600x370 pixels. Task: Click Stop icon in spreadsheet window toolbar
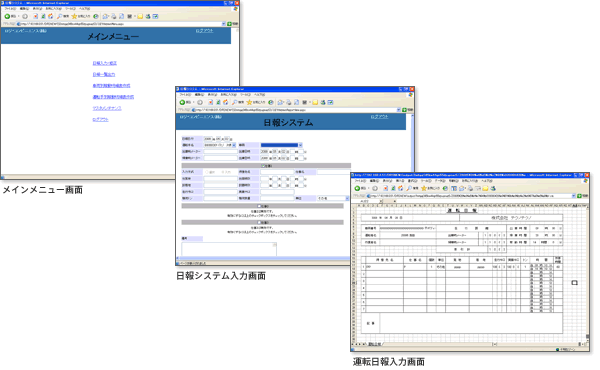386,188
